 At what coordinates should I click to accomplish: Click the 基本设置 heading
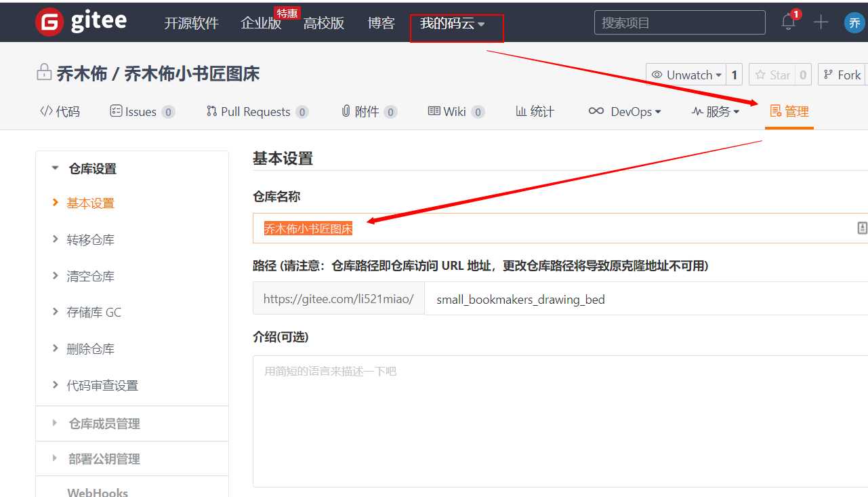click(283, 159)
